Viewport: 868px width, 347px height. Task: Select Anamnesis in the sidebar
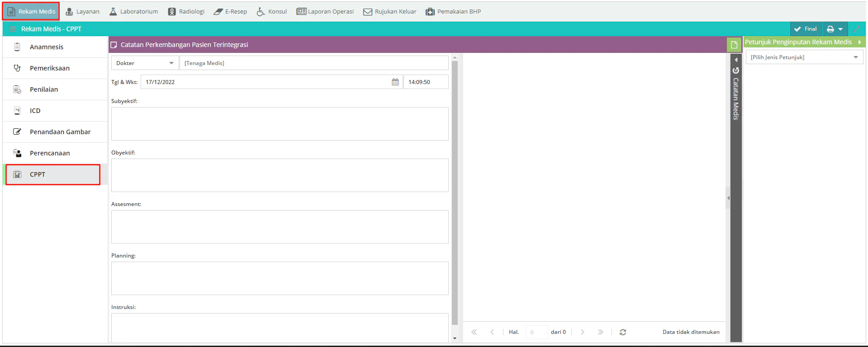point(55,47)
